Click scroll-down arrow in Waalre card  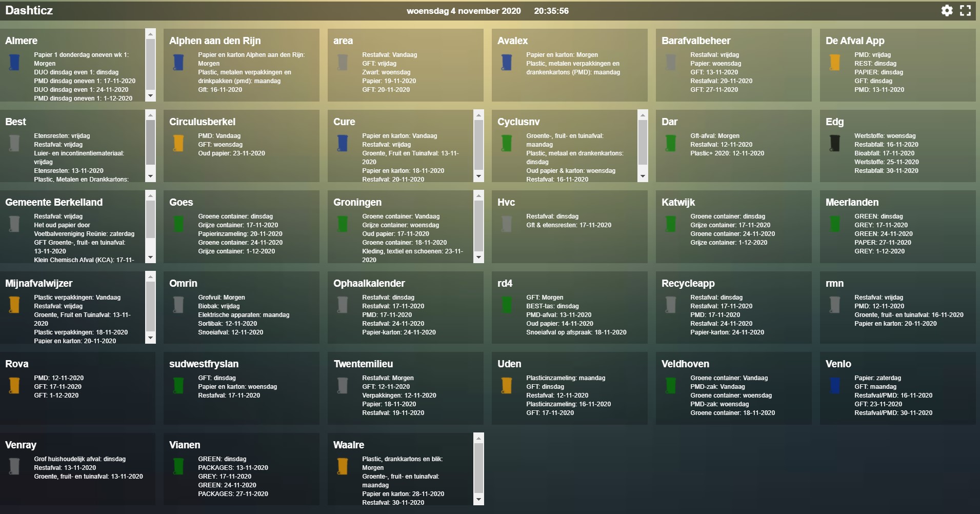click(478, 500)
